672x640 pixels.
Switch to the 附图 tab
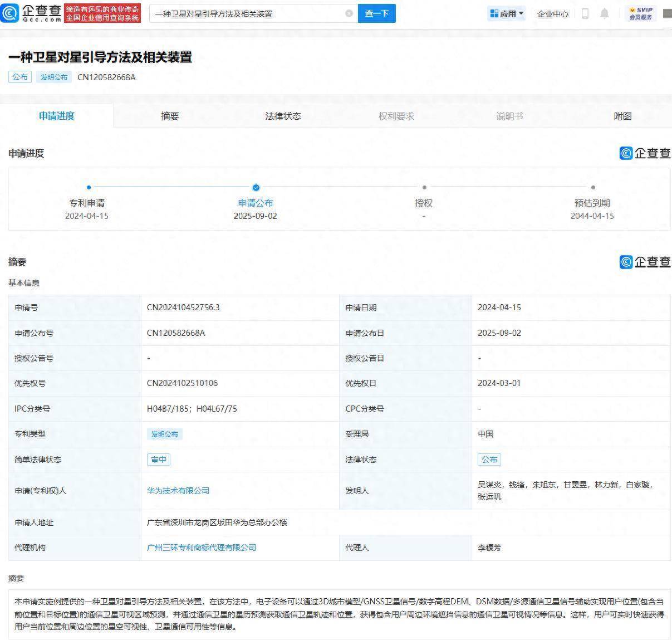[622, 116]
